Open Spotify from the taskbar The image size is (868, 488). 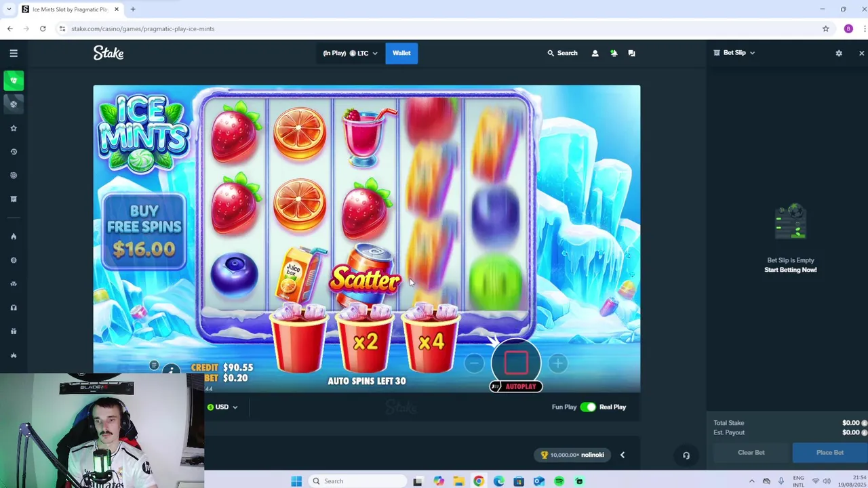pos(559,481)
